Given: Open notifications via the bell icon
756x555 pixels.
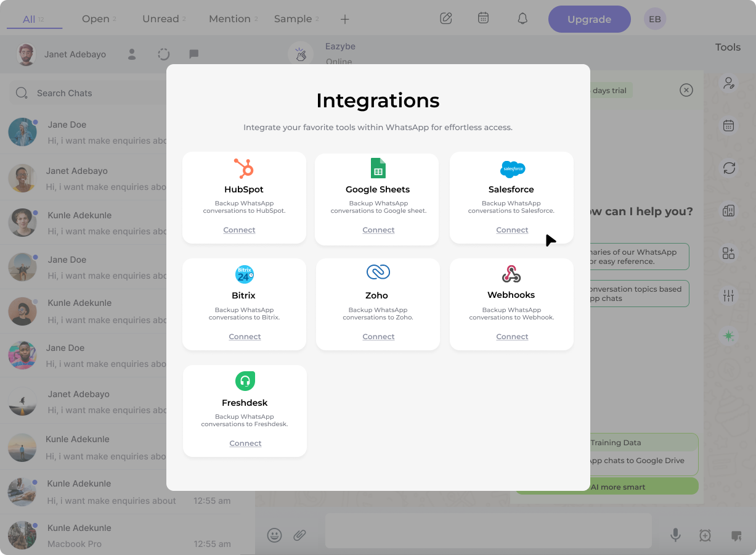Looking at the screenshot, I should click(522, 18).
